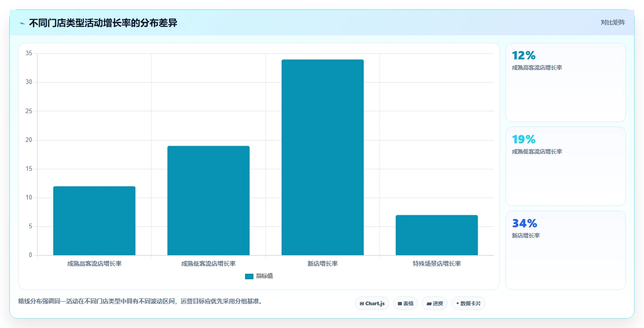The width and height of the screenshot is (644, 328).
Task: Click the 指标值 legend color swatch
Action: tap(249, 276)
